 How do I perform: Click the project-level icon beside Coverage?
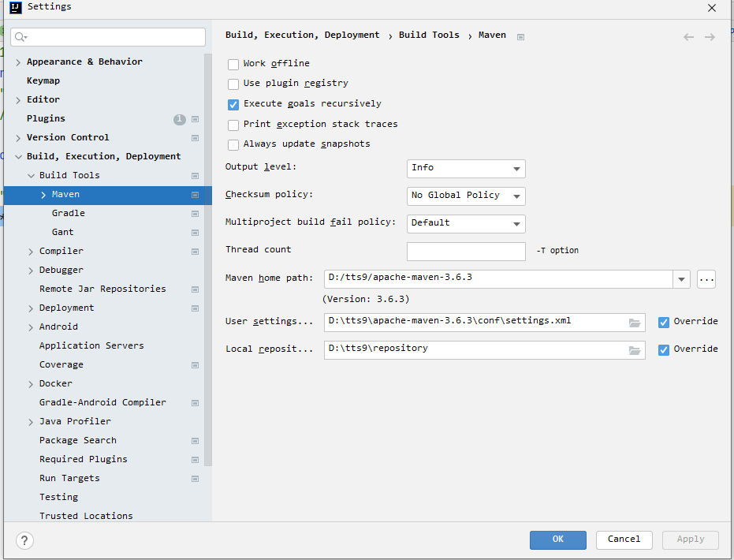(x=196, y=364)
